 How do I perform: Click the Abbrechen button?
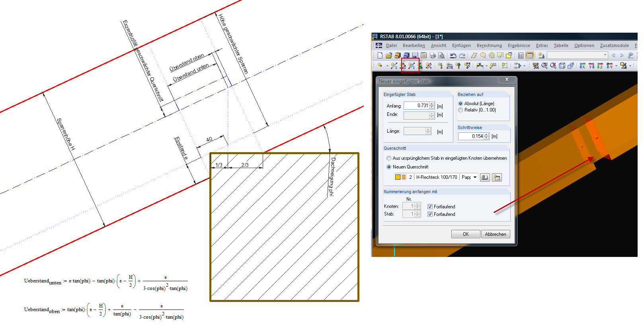[496, 234]
